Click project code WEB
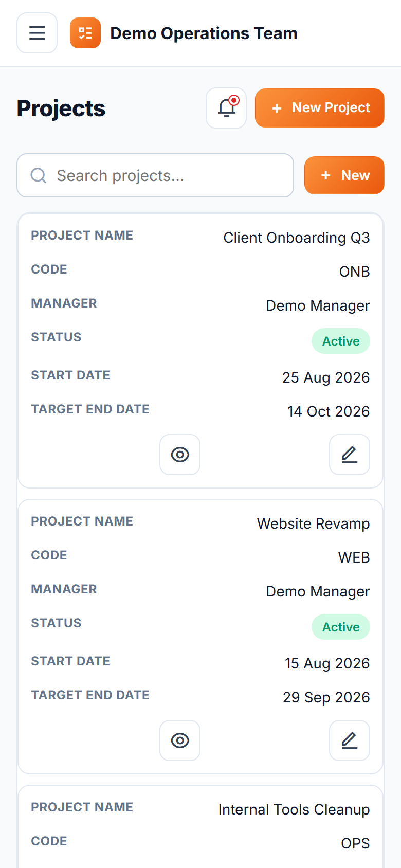401x868 pixels. pos(354,557)
